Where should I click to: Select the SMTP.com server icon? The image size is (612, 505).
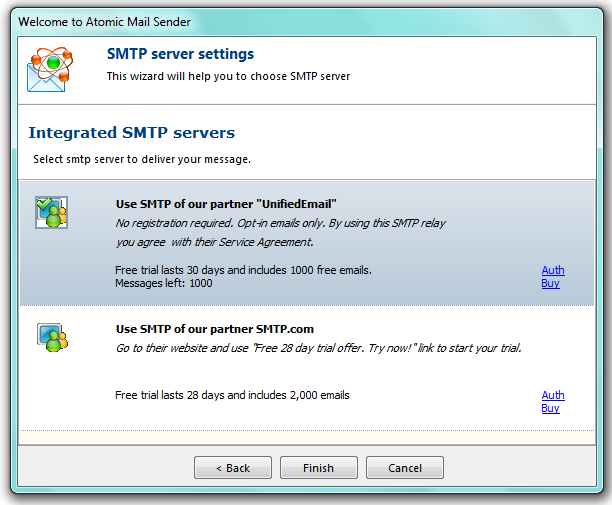(51, 337)
